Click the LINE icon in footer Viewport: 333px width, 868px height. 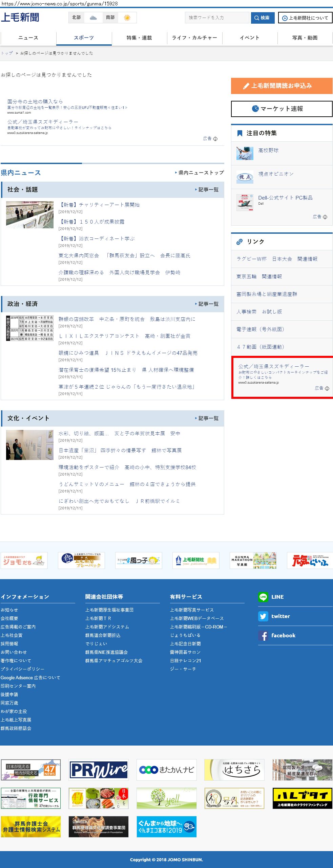point(263,597)
